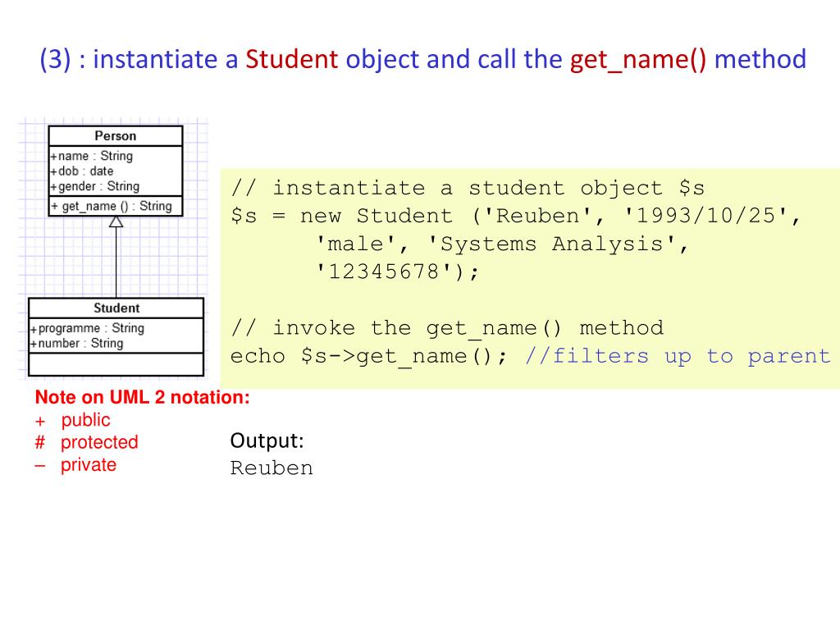Image resolution: width=840 pixels, height=630 pixels.
Task: Click the empty operations compartment of Student
Action: tap(116, 364)
